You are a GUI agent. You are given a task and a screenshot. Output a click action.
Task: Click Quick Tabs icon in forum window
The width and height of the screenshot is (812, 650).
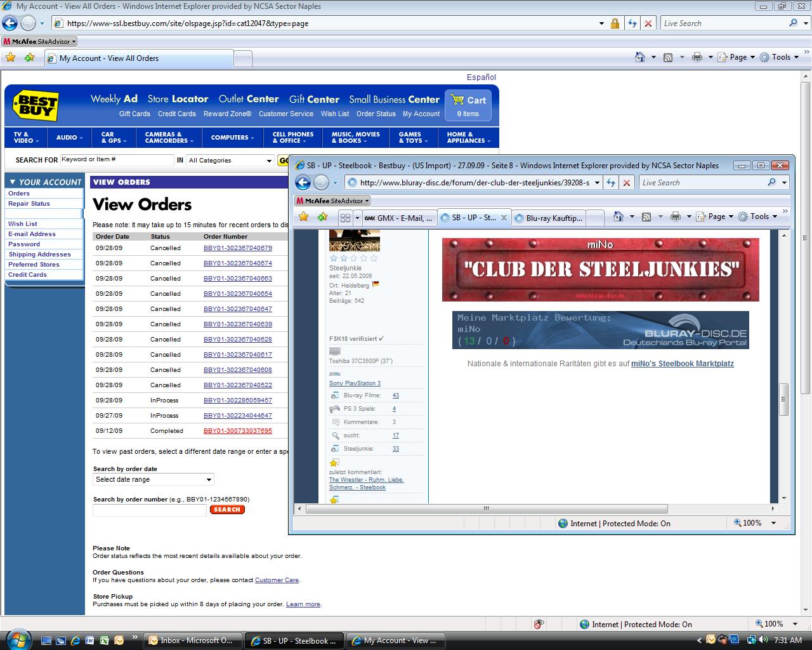pyautogui.click(x=345, y=218)
